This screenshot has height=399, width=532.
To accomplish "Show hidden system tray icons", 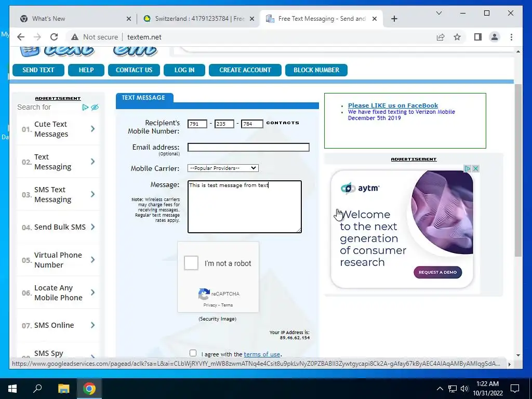I will coord(440,389).
